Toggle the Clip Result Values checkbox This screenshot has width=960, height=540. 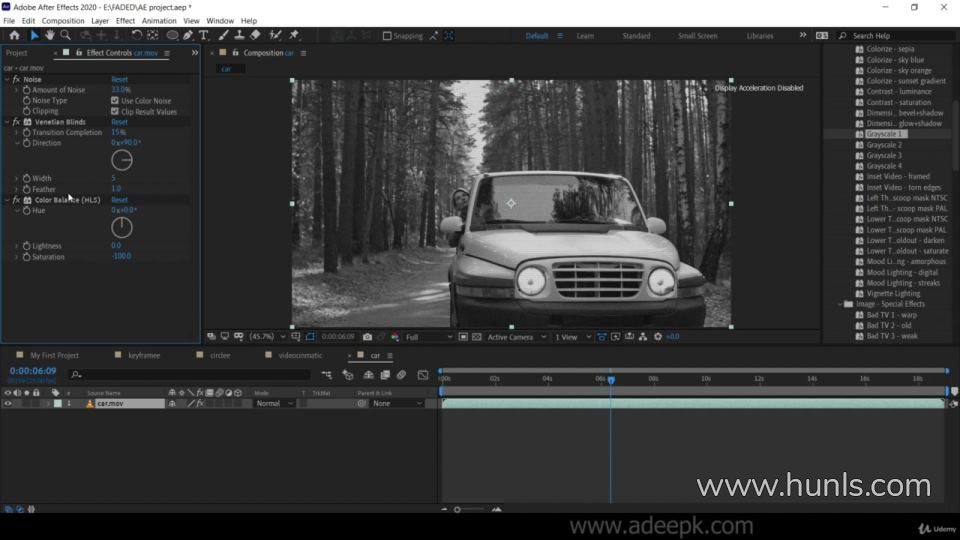[115, 112]
